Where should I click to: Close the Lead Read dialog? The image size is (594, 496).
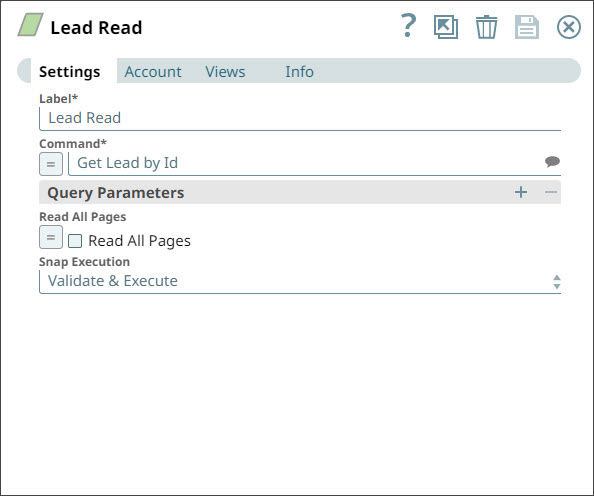coord(569,27)
